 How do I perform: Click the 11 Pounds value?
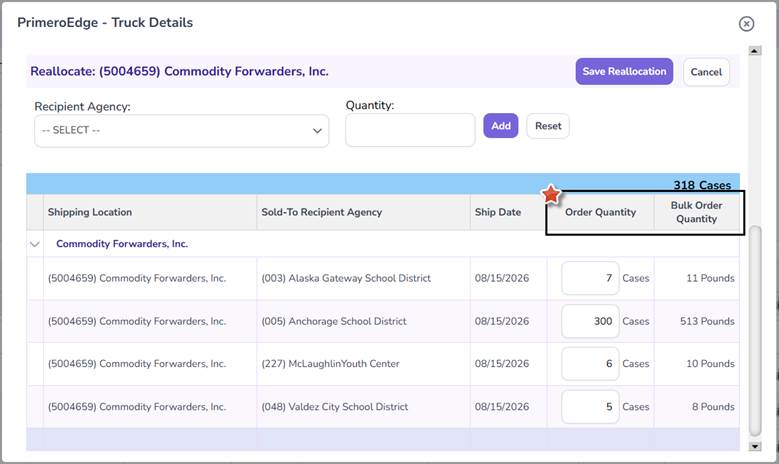[x=710, y=278]
